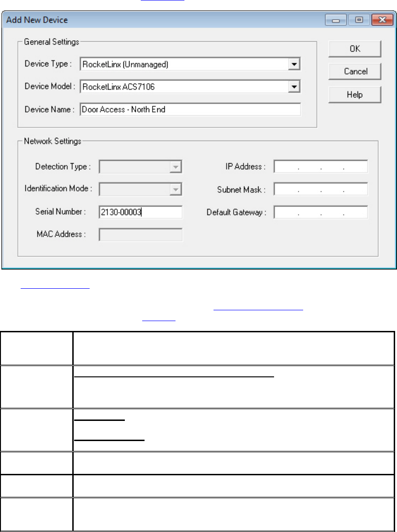Minimize the Add New Device window
397x532 pixels.
(336, 20)
